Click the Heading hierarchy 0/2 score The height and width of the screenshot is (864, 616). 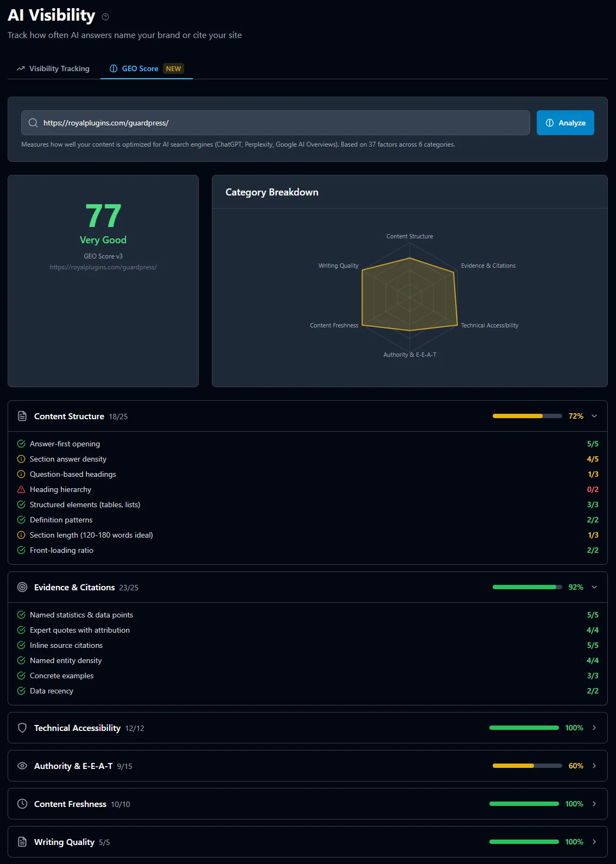593,489
